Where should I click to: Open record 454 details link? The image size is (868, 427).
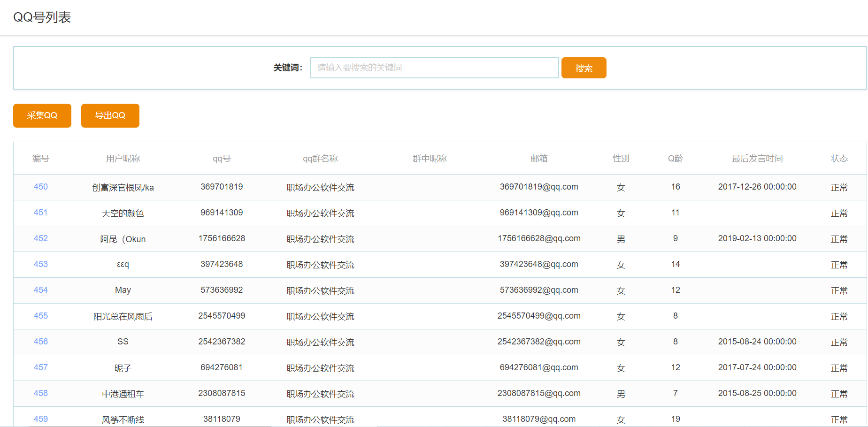click(x=40, y=290)
